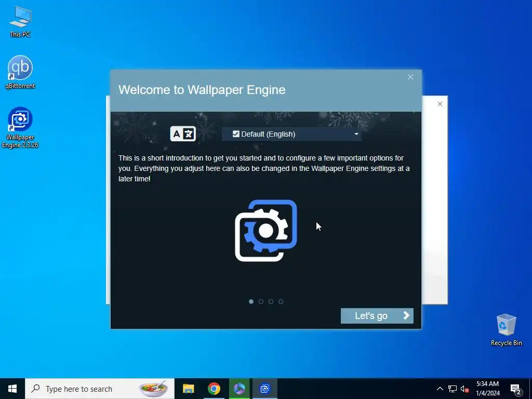The height and width of the screenshot is (399, 532).
Task: Open the language selection dropdown
Action: coord(292,134)
